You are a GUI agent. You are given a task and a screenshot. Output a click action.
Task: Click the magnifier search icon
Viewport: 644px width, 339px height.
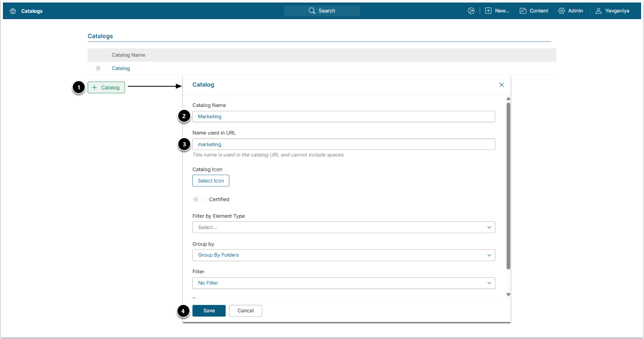(312, 11)
